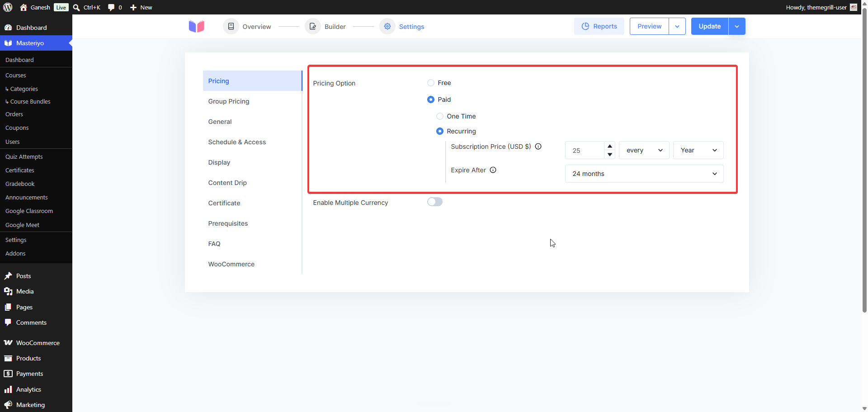This screenshot has width=868, height=412.
Task: Open the Prerequisites tab
Action: tap(252, 223)
